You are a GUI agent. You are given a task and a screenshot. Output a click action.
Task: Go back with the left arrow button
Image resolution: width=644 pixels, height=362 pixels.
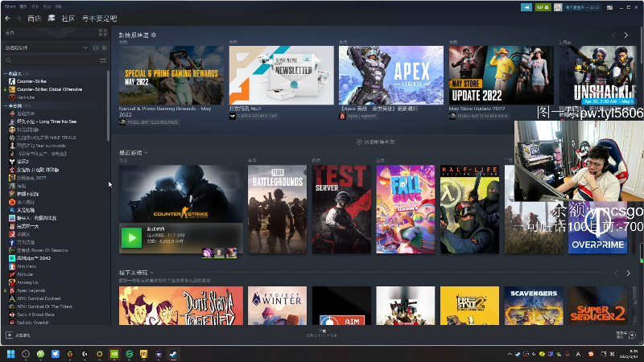pos(7,19)
